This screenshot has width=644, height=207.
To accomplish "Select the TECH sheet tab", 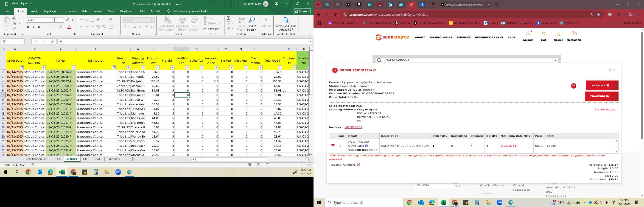I will coord(57,159).
